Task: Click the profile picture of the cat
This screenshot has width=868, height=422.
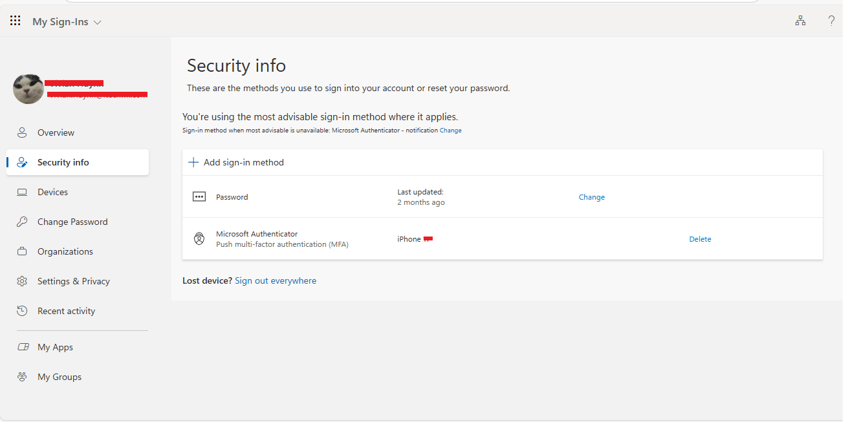Action: [x=28, y=89]
